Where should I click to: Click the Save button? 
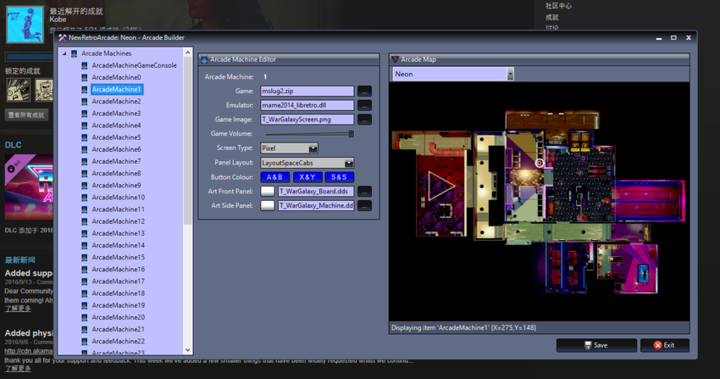596,345
